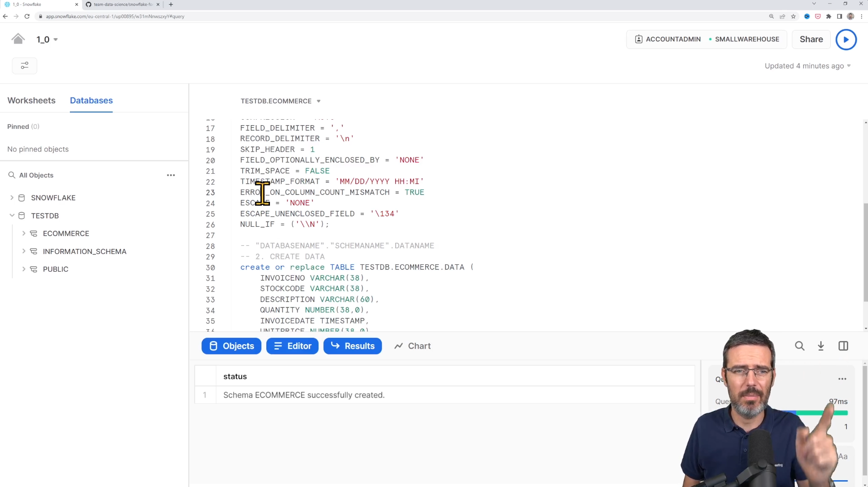Switch to the Chart view
The width and height of the screenshot is (868, 487).
pyautogui.click(x=412, y=346)
